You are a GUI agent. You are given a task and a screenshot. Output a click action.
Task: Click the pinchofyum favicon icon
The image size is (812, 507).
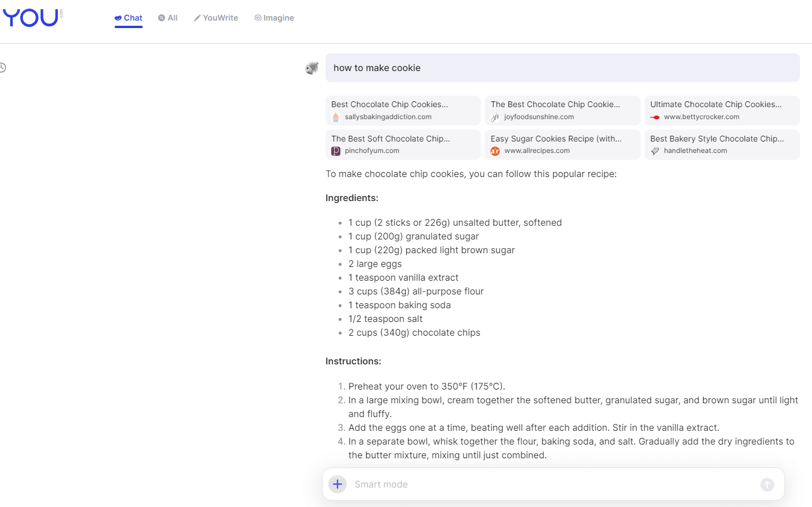click(x=336, y=151)
